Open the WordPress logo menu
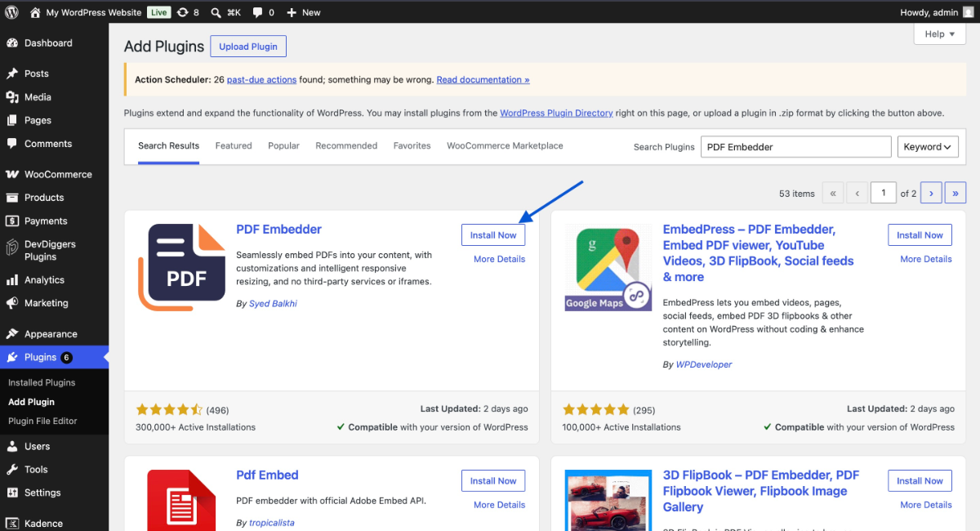Screen dimensions: 980x531 [x=11, y=12]
